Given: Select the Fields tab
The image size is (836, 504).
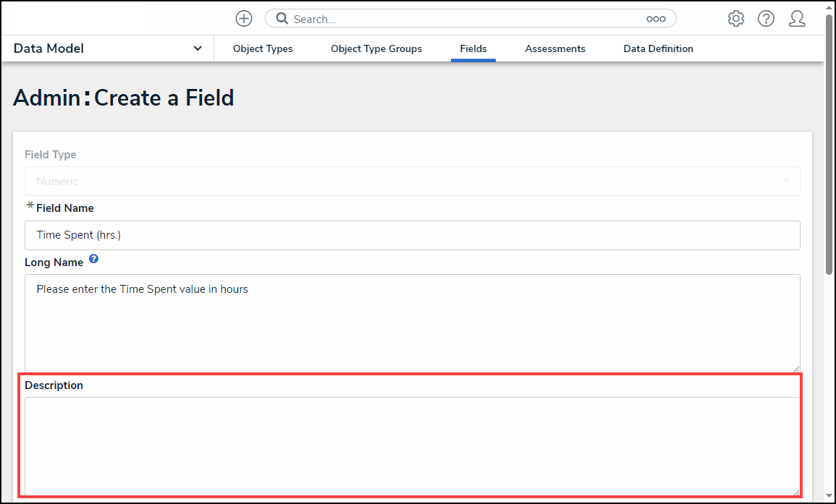Looking at the screenshot, I should [473, 48].
